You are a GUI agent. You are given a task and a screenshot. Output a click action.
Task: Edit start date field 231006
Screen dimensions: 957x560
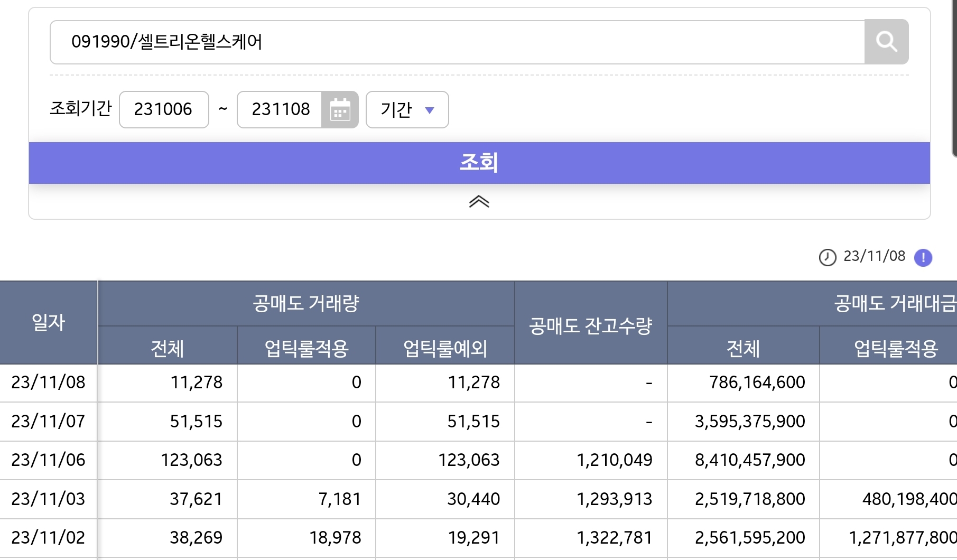point(164,110)
